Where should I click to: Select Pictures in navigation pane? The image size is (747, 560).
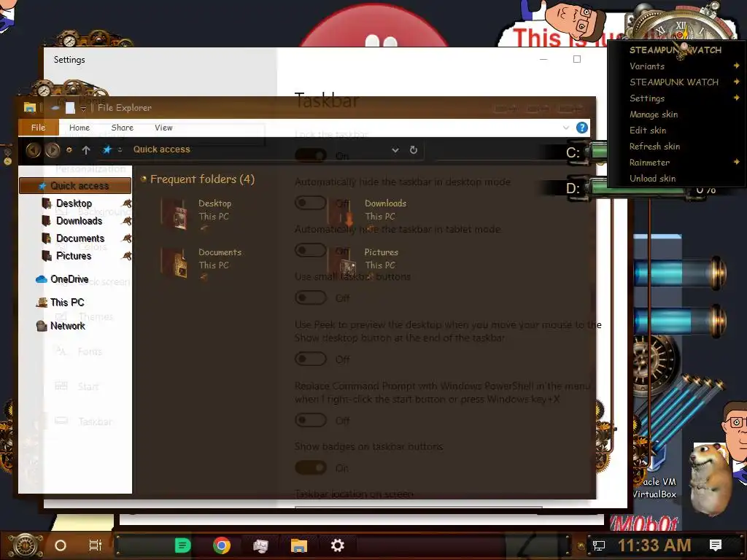pos(74,256)
